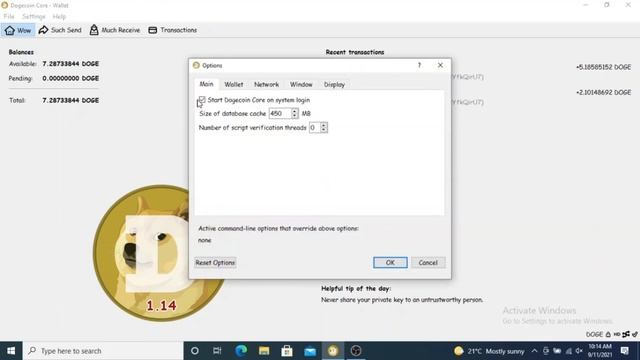
Task: Open the Much Receive page
Action: click(115, 30)
